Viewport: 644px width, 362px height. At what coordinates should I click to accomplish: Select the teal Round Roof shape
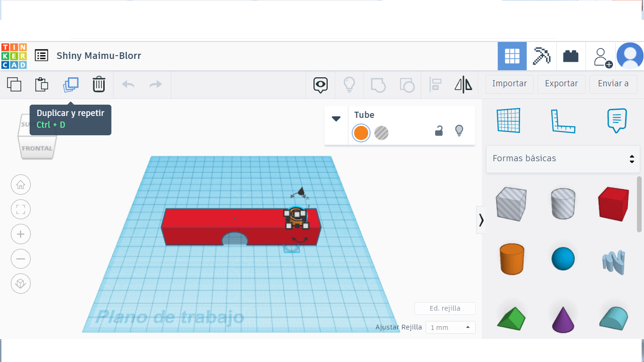613,318
